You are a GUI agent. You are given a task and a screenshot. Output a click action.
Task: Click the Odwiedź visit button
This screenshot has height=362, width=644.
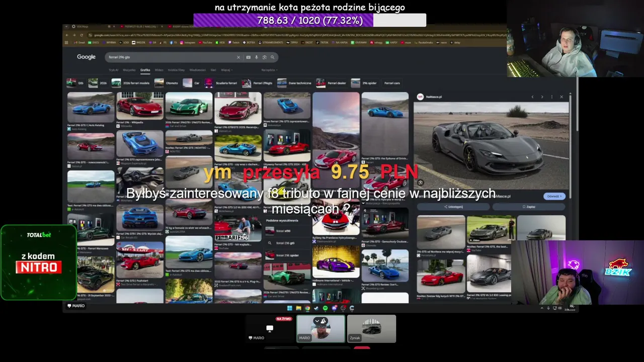coord(554,196)
